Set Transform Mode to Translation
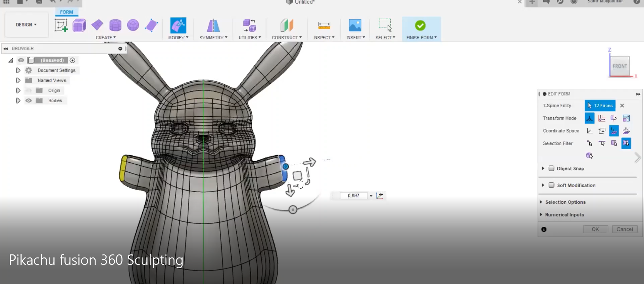 pyautogui.click(x=602, y=118)
